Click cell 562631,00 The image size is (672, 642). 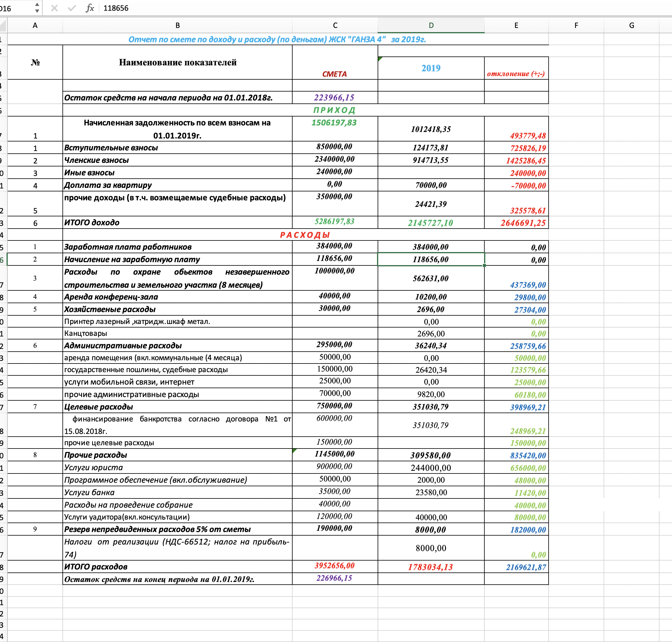[431, 278]
